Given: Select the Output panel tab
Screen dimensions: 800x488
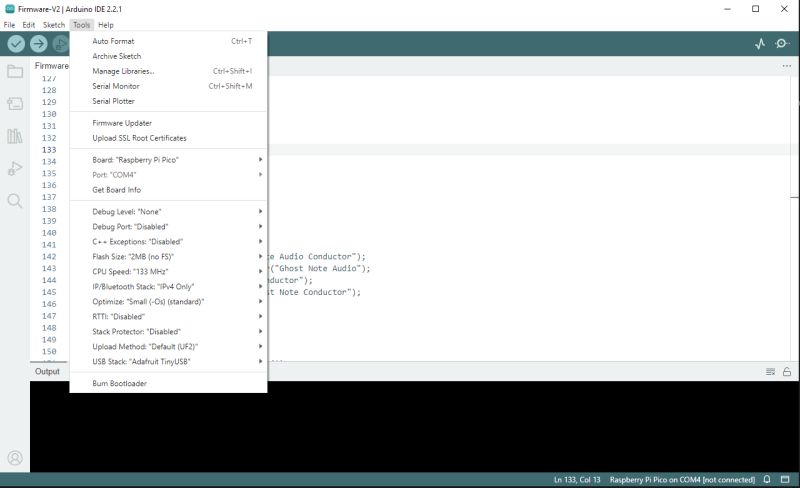Looking at the screenshot, I should click(x=47, y=372).
